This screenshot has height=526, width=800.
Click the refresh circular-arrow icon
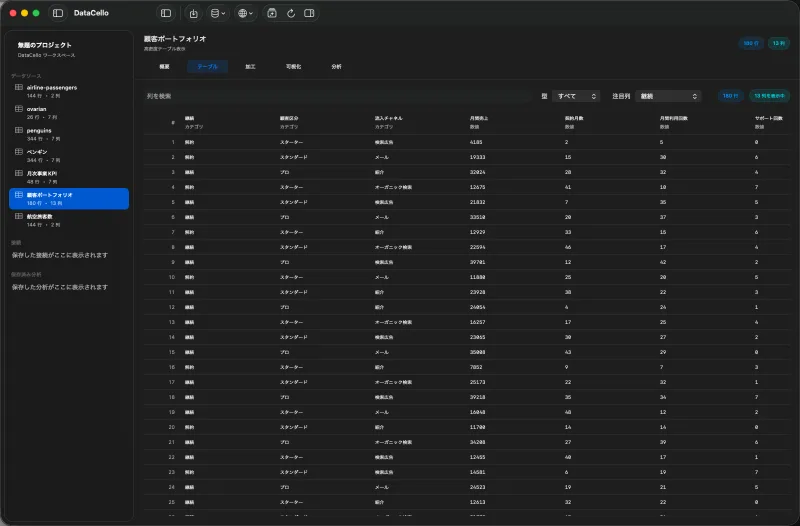point(291,13)
